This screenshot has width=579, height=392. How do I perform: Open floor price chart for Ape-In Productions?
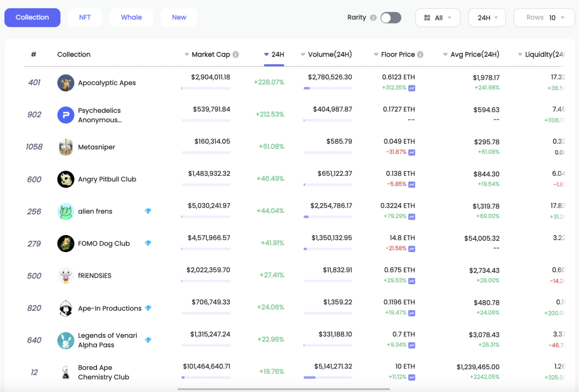click(x=412, y=313)
